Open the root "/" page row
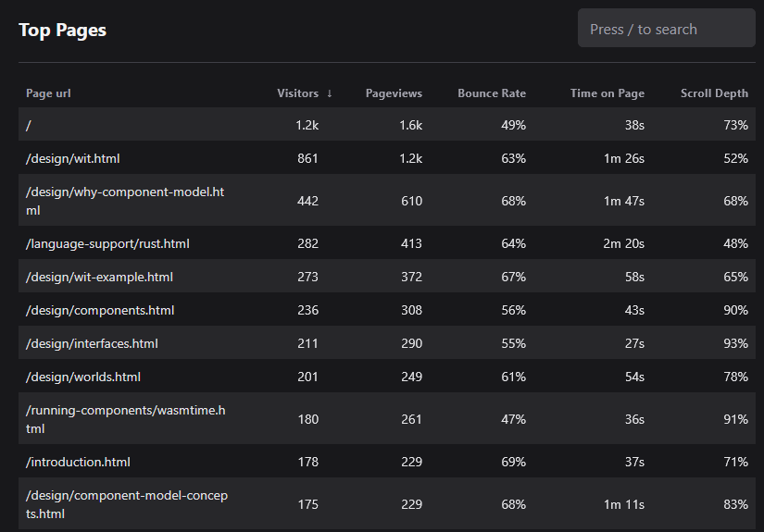The height and width of the screenshot is (532, 764). pyautogui.click(x=30, y=125)
